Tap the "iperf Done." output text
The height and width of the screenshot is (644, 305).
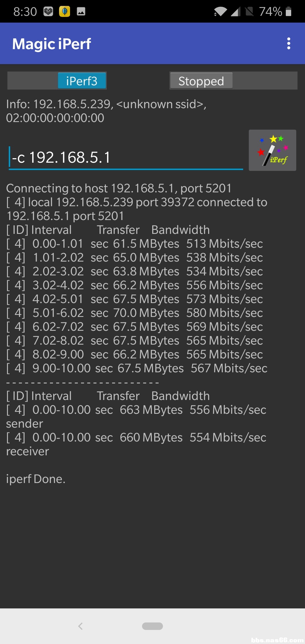point(36,479)
